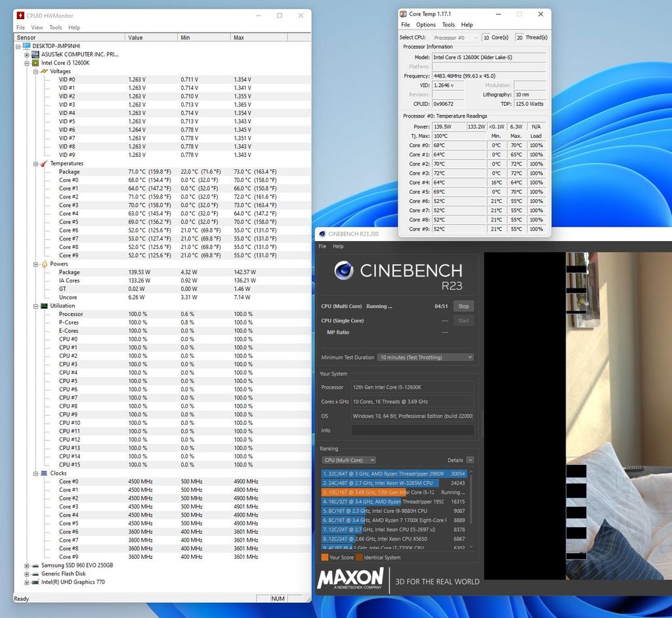Click the Value column header
Image resolution: width=672 pixels, height=618 pixels.
point(152,37)
